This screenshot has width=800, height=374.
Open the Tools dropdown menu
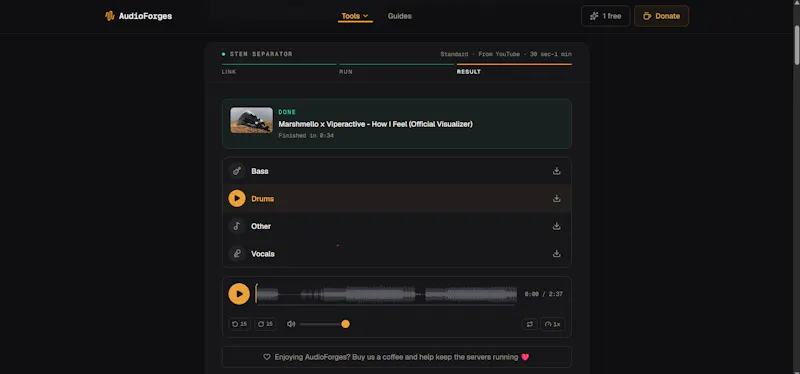(x=355, y=16)
